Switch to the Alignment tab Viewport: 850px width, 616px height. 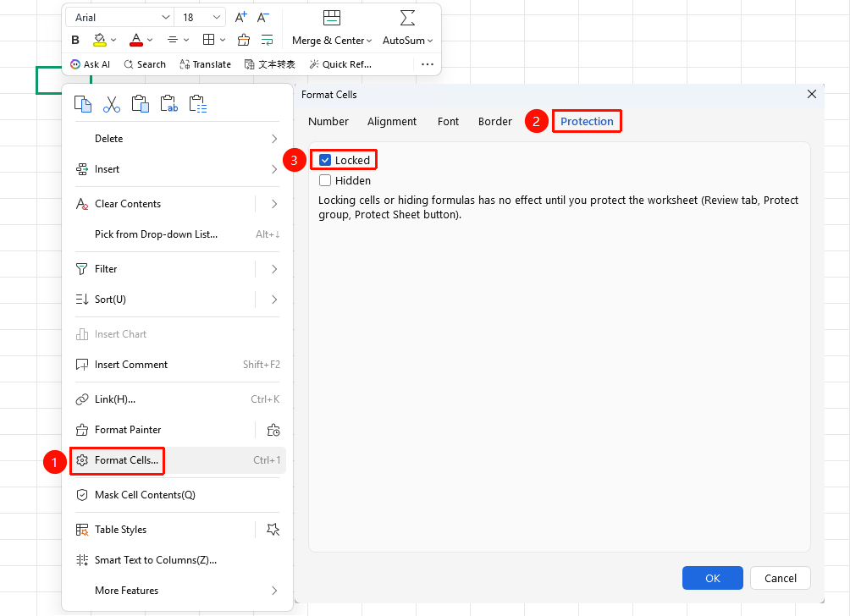pyautogui.click(x=392, y=121)
